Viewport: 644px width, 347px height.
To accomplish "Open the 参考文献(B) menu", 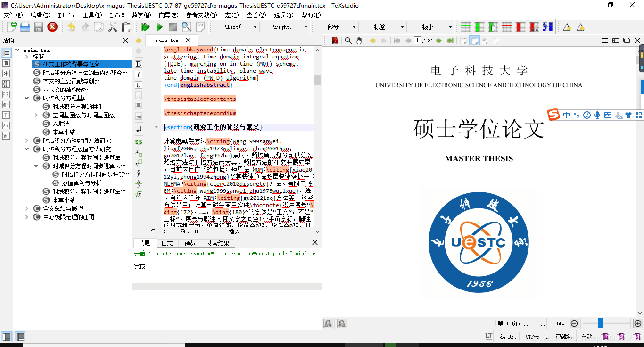I will click(202, 15).
